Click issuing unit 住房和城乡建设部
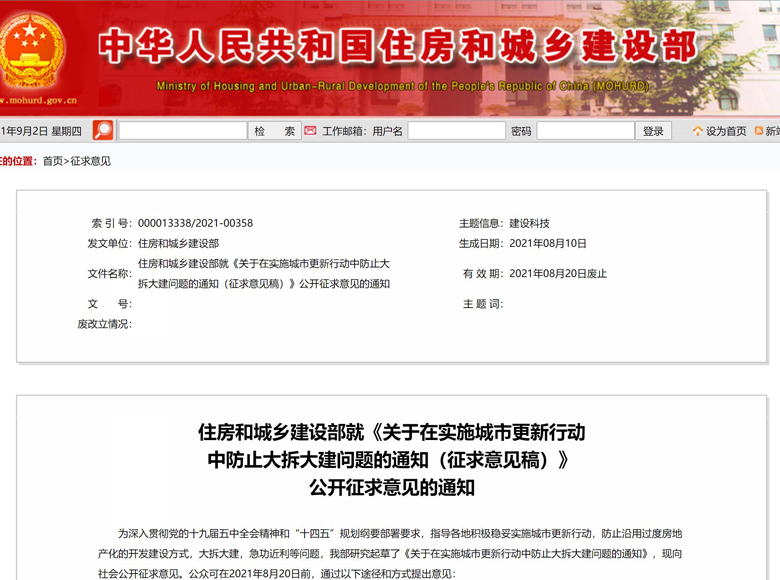 (178, 243)
